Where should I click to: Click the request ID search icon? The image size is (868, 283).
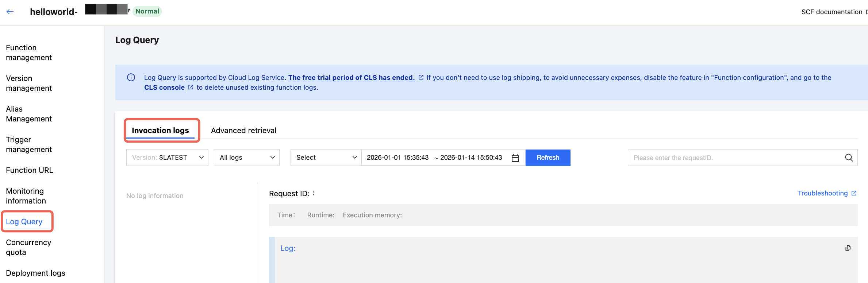[x=849, y=158]
